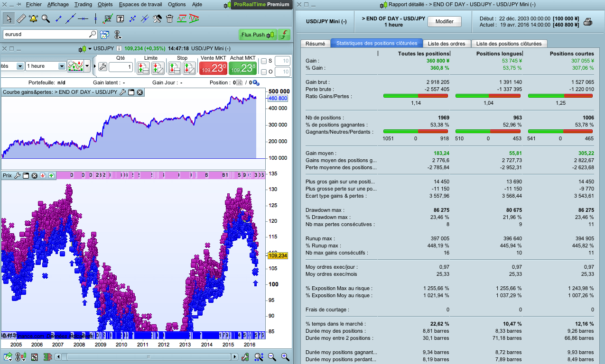The width and height of the screenshot is (605, 364).
Task: Open the hammer and wrench object settings
Action: click(x=158, y=19)
